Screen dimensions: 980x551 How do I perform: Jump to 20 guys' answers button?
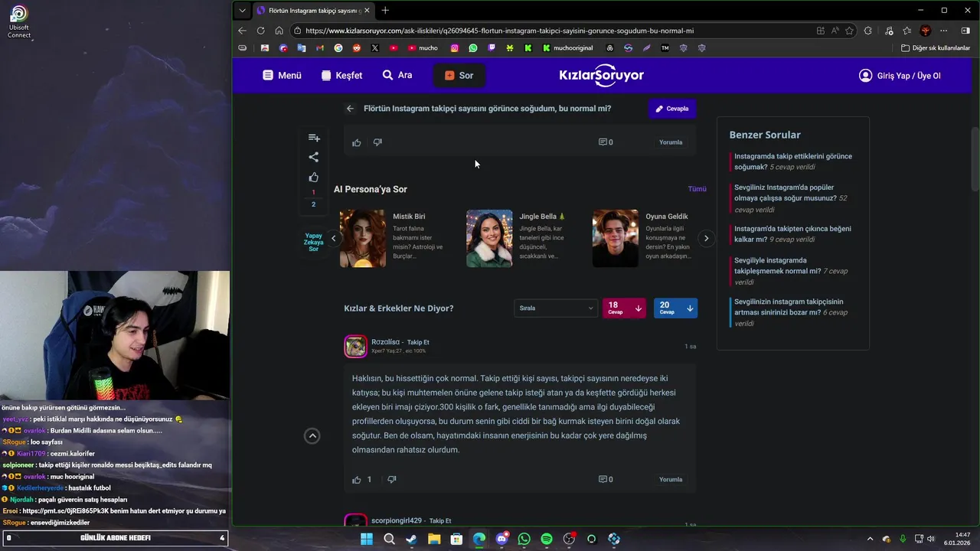click(675, 308)
